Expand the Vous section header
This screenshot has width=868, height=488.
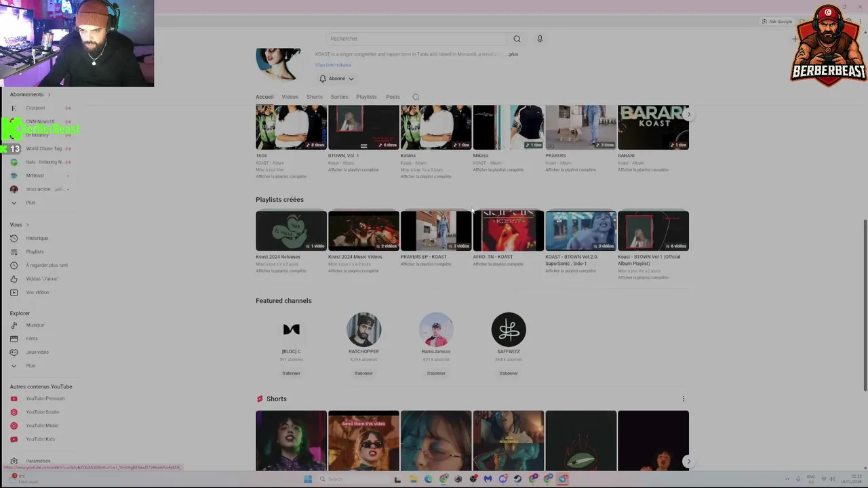pyautogui.click(x=19, y=224)
